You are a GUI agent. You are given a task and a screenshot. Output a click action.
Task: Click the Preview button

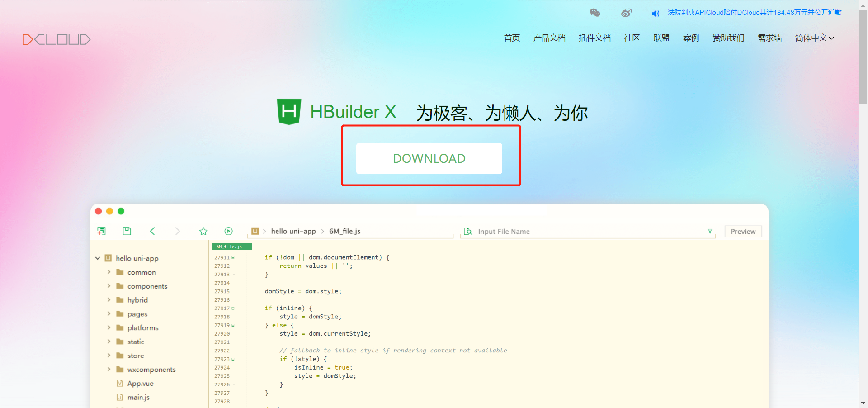point(743,231)
